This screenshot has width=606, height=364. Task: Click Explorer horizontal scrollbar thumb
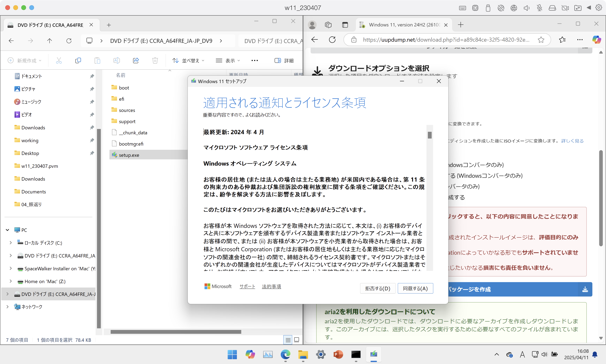[x=176, y=332]
